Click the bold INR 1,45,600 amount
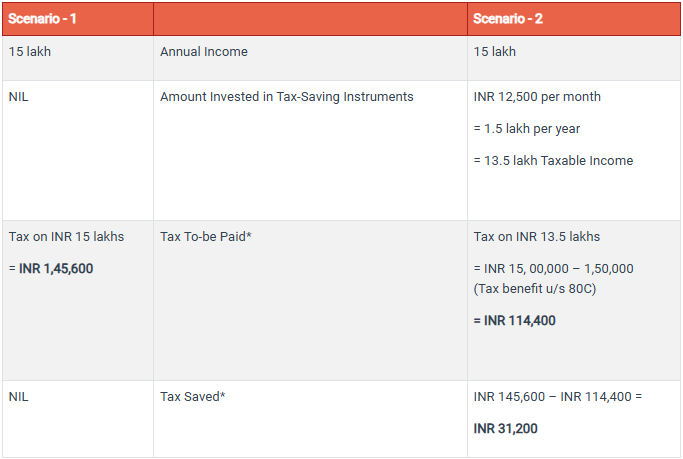This screenshot has width=683, height=459. [x=56, y=268]
